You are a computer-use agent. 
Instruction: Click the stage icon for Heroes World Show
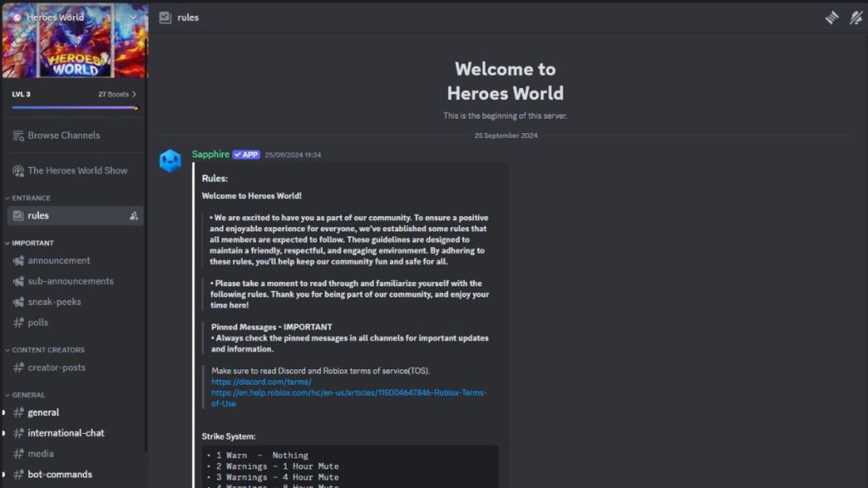point(18,170)
